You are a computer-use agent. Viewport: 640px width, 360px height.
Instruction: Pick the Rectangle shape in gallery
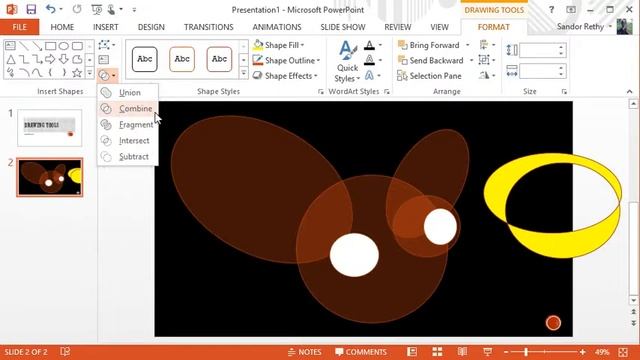(x=51, y=46)
